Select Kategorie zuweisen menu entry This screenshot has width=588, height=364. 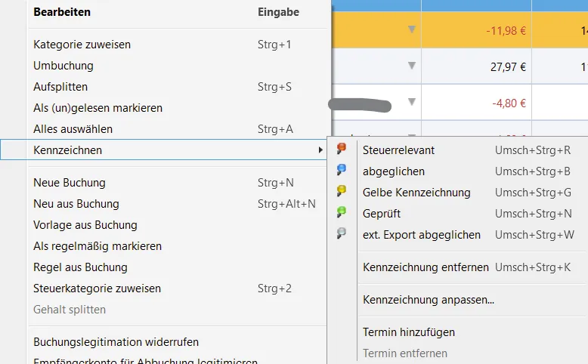pos(82,45)
